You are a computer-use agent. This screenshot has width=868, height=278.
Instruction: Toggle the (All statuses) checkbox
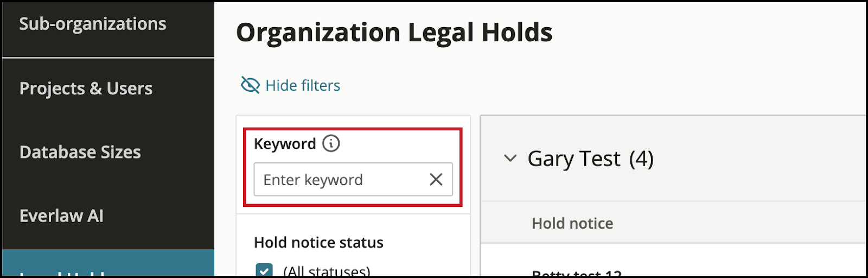pos(264,270)
